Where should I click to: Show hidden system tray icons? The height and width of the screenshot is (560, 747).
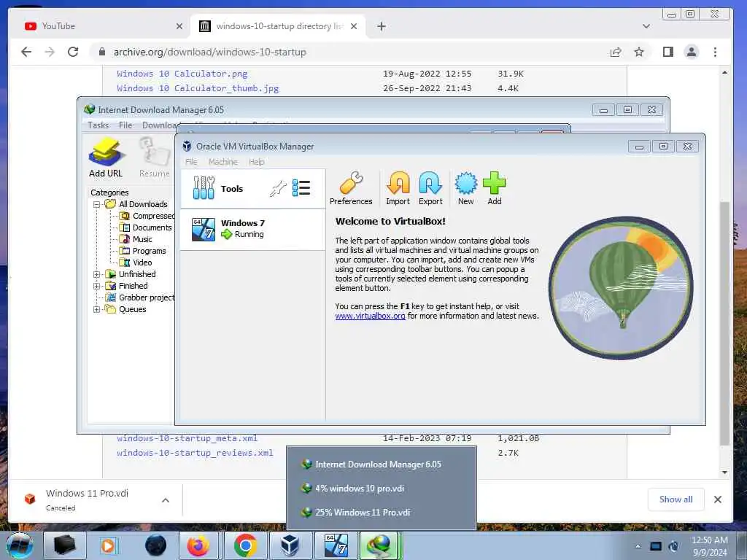tap(638, 546)
